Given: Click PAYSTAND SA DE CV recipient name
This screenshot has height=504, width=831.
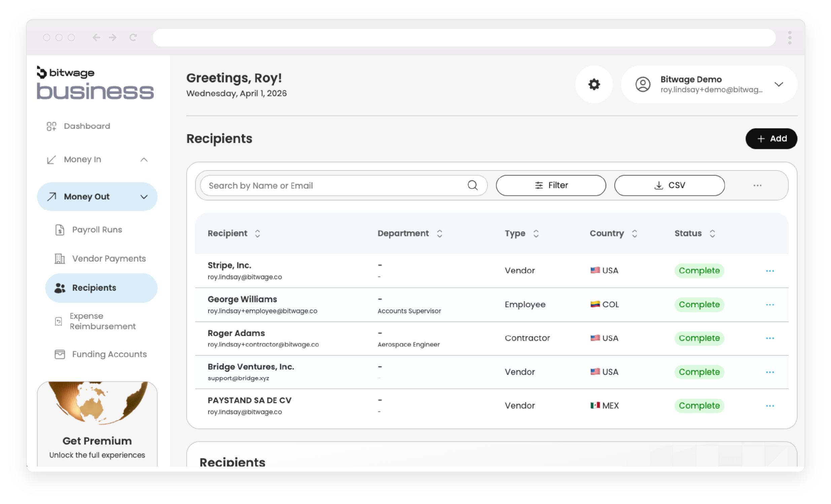Looking at the screenshot, I should coord(250,400).
